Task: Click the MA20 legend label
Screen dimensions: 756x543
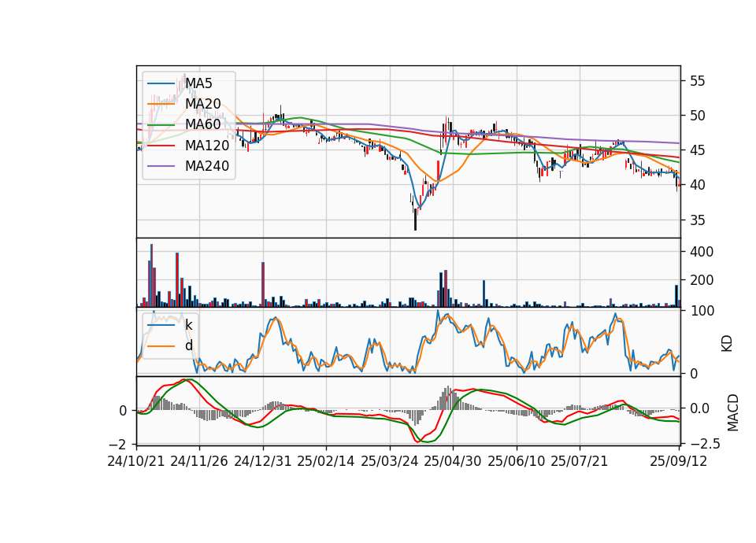Action: (x=203, y=104)
